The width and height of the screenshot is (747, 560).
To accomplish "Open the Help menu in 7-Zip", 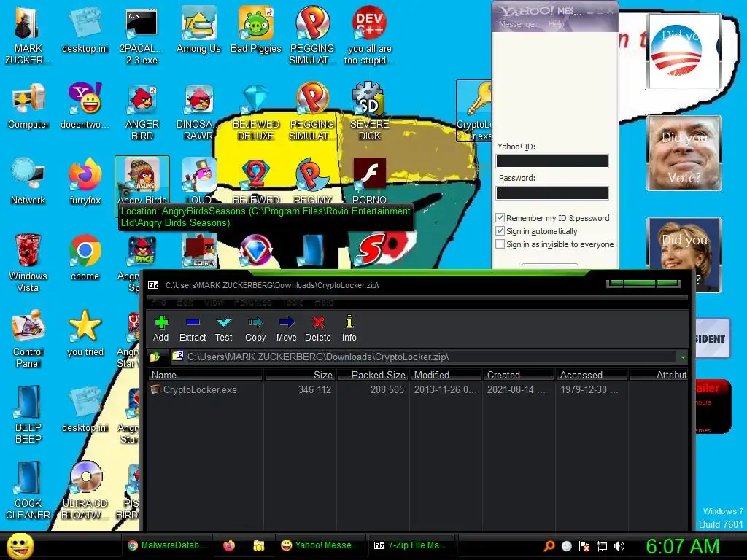I will pyautogui.click(x=324, y=302).
